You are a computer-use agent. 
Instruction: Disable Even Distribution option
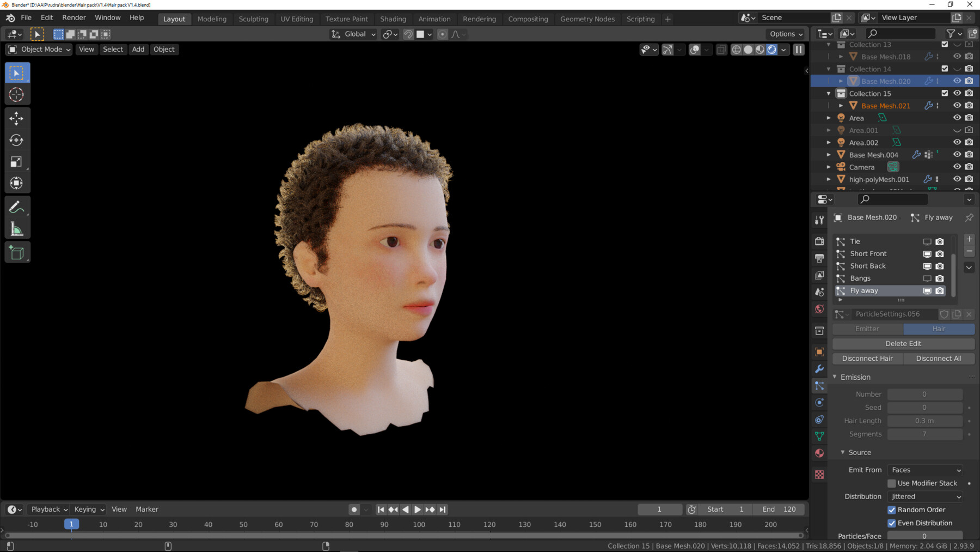coord(892,523)
